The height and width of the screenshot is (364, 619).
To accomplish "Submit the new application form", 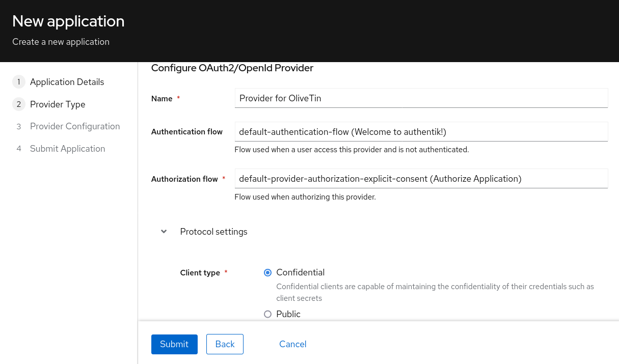I will (174, 344).
